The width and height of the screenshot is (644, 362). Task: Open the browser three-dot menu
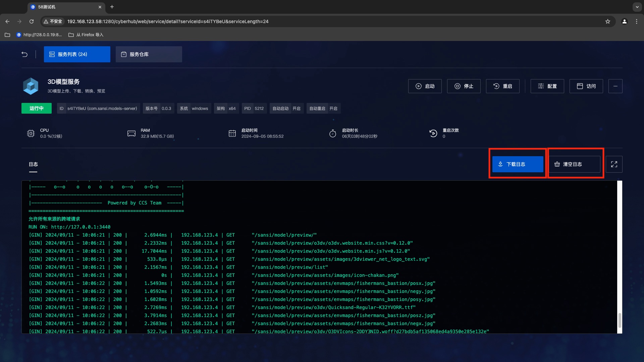tap(636, 21)
